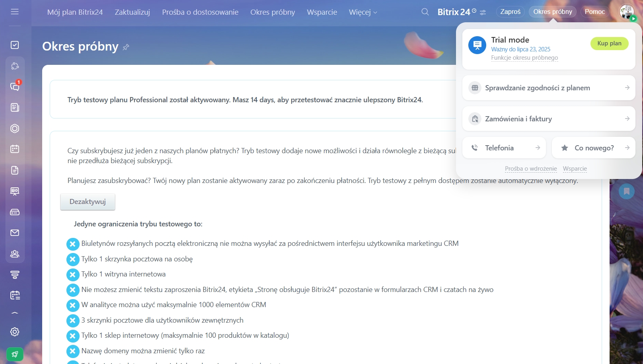Open the Feed document icon in sidebar
This screenshot has height=364, width=643.
pyautogui.click(x=15, y=107)
